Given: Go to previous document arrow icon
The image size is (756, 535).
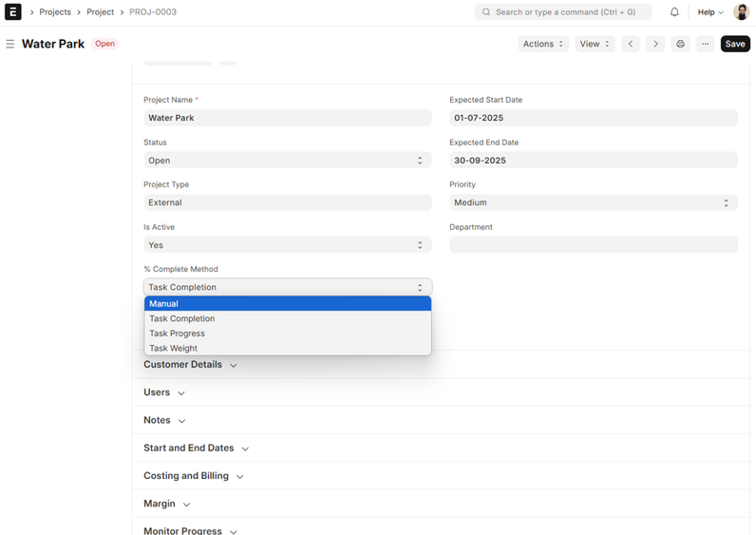Looking at the screenshot, I should point(631,44).
